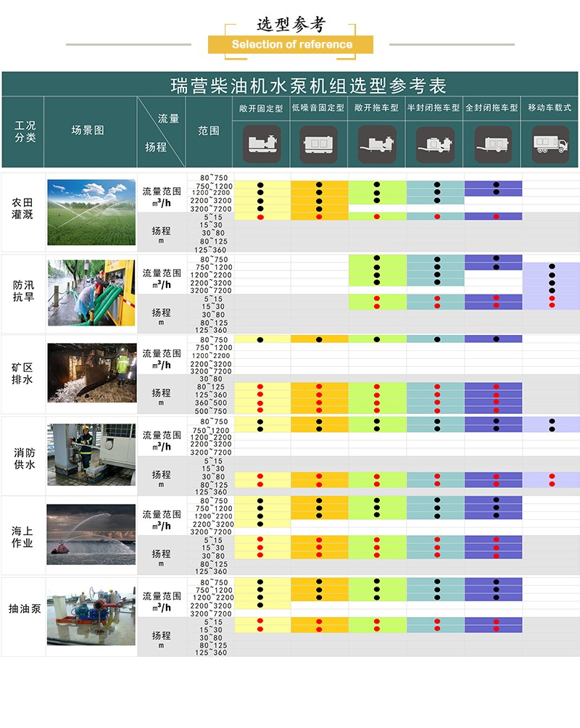Screen dimensions: 580x728
Task: Open the 海上作业 fire boat photo
Action: pyautogui.click(x=91, y=534)
